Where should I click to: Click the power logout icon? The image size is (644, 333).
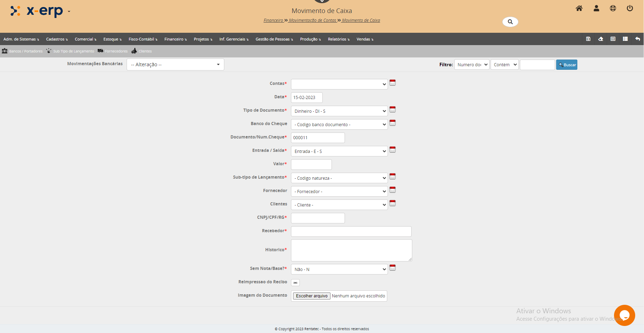tap(630, 8)
